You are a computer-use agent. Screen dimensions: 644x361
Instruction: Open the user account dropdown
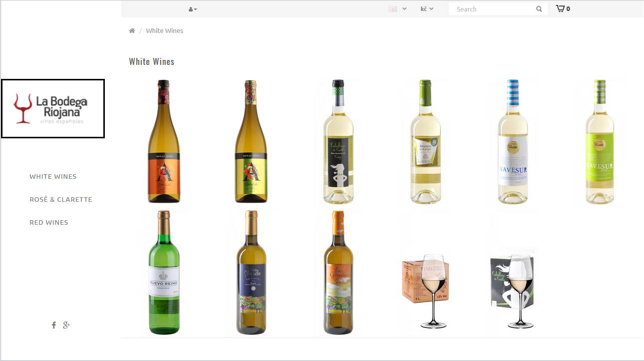click(x=192, y=9)
